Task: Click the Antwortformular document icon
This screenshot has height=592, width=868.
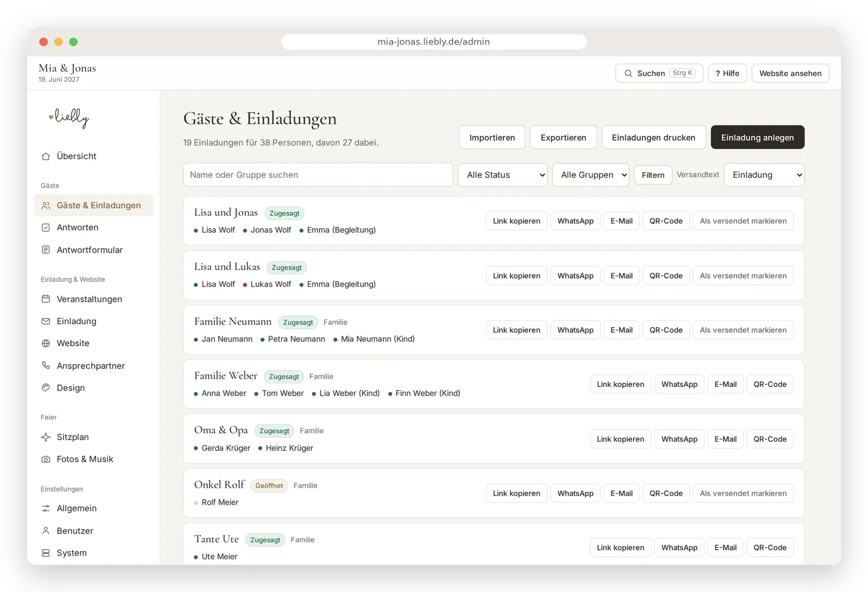Action: (x=46, y=250)
